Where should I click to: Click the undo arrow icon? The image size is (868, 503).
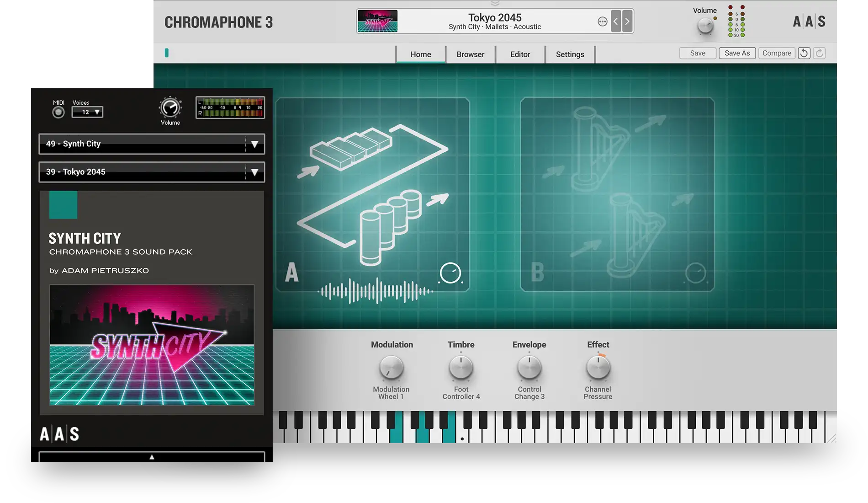tap(804, 54)
